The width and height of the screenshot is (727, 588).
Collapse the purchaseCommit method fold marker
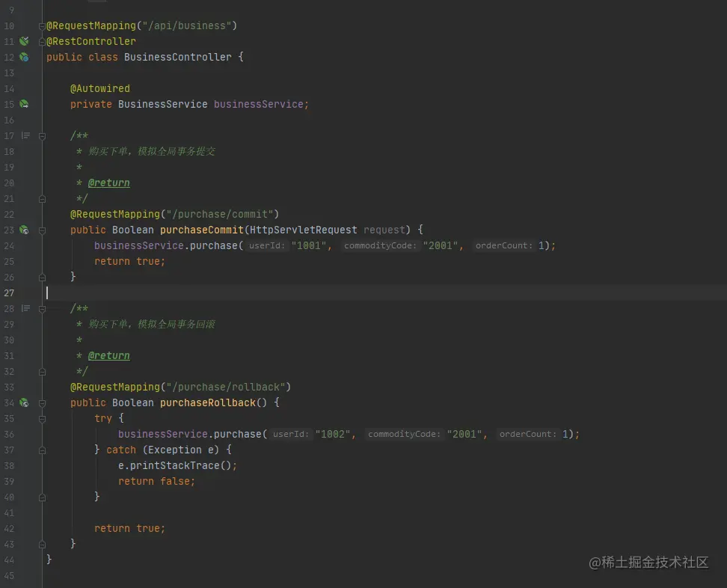pyautogui.click(x=42, y=230)
